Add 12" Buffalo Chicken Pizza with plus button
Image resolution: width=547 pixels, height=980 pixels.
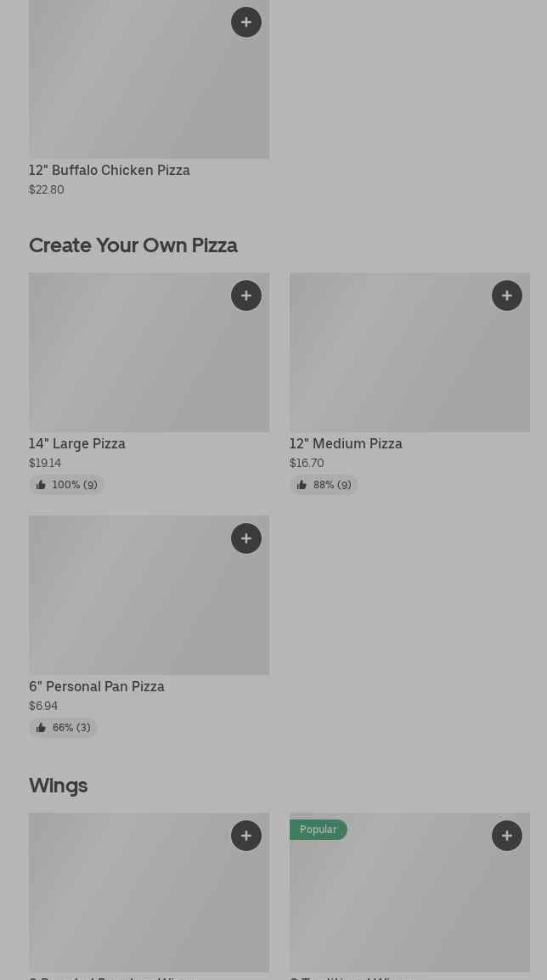pyautogui.click(x=246, y=22)
